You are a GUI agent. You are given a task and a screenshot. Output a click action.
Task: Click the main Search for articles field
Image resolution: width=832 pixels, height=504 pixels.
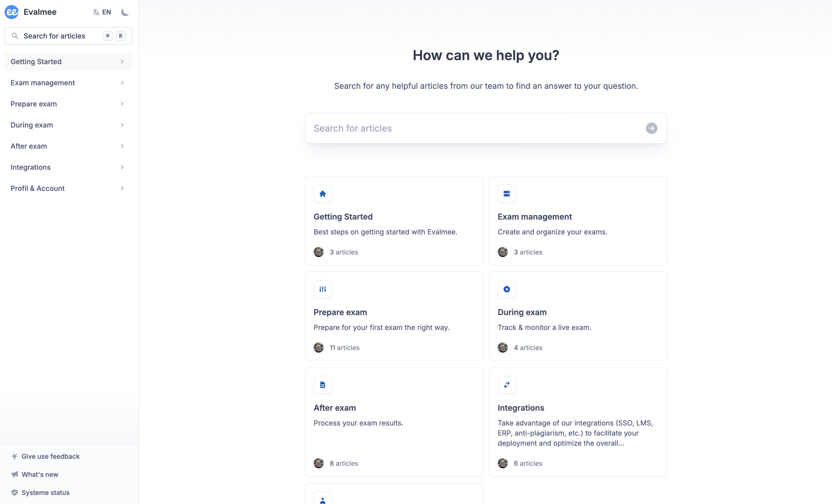click(x=473, y=128)
